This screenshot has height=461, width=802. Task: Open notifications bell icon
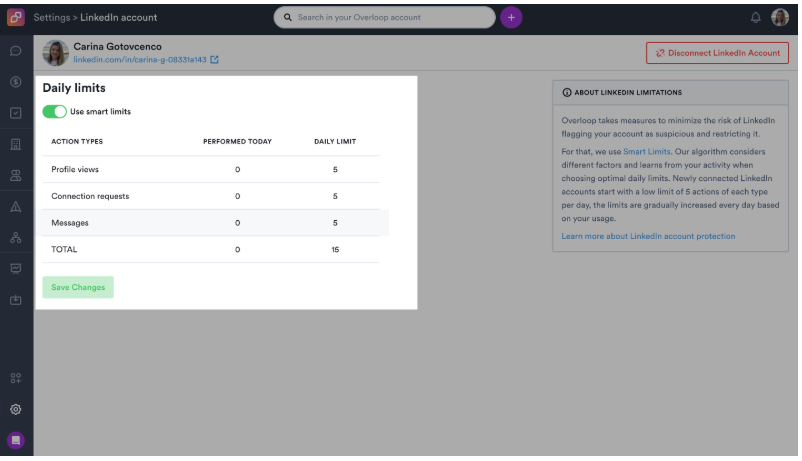pyautogui.click(x=755, y=17)
